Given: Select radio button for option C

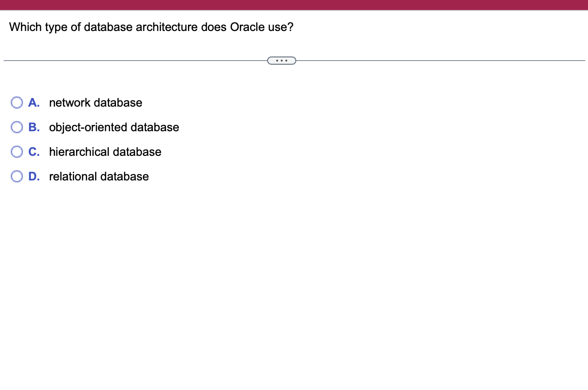Looking at the screenshot, I should click(x=17, y=151).
